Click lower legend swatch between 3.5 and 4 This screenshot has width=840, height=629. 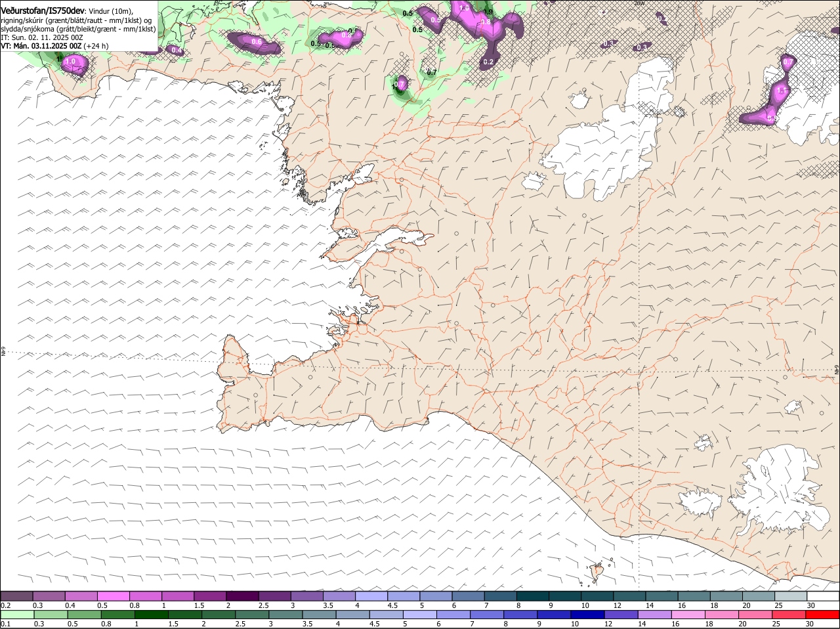[x=319, y=615]
